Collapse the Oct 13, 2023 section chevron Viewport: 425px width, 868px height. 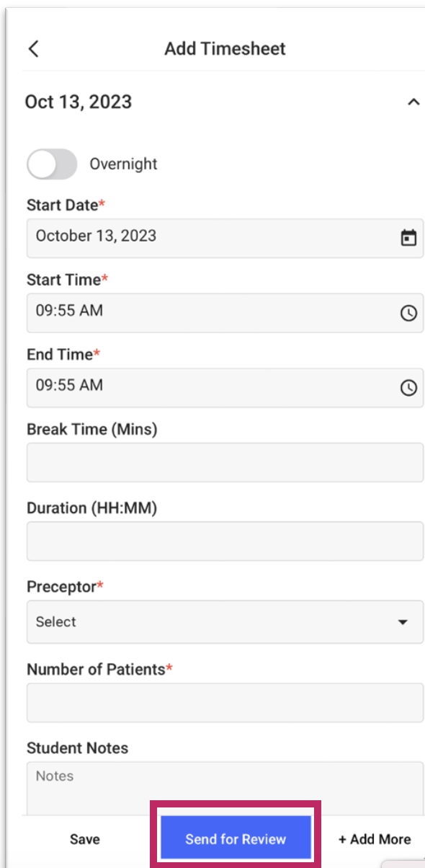click(413, 102)
